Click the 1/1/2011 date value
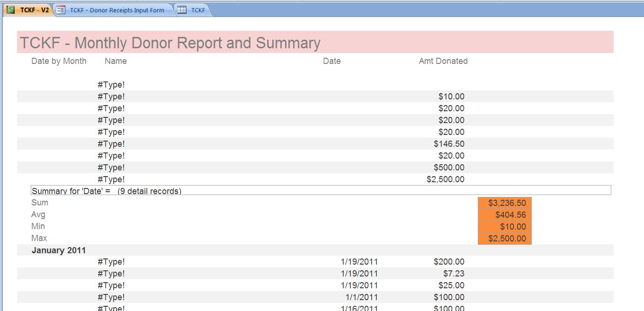644x311 pixels. [x=362, y=297]
